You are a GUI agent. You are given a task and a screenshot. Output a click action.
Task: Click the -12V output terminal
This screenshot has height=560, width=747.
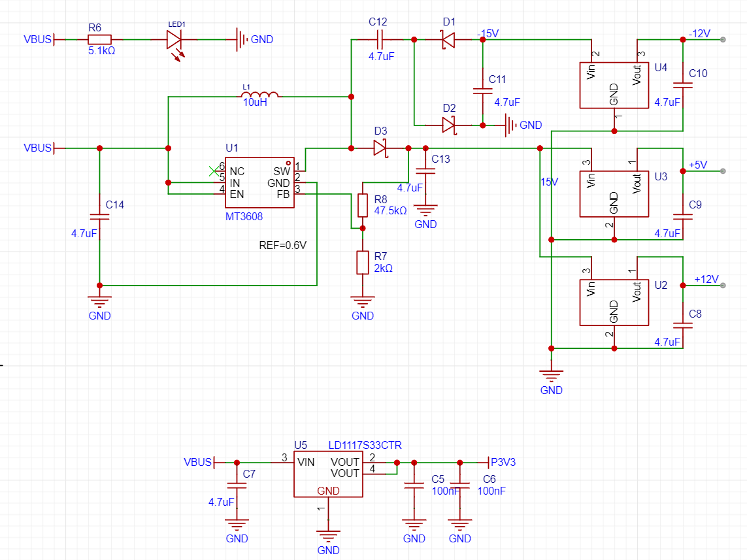pos(723,39)
